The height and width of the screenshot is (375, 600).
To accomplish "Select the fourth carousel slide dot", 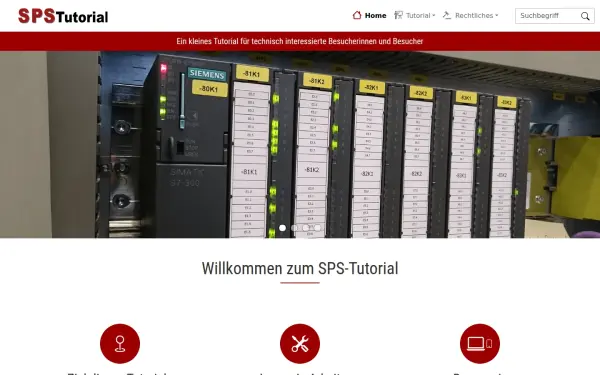I will pyautogui.click(x=318, y=228).
